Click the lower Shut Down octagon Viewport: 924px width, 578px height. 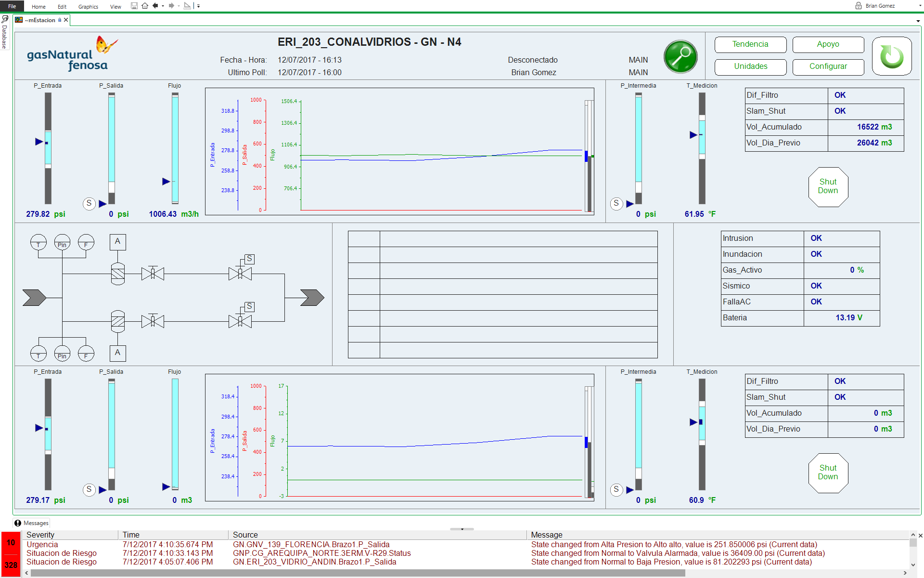(828, 473)
